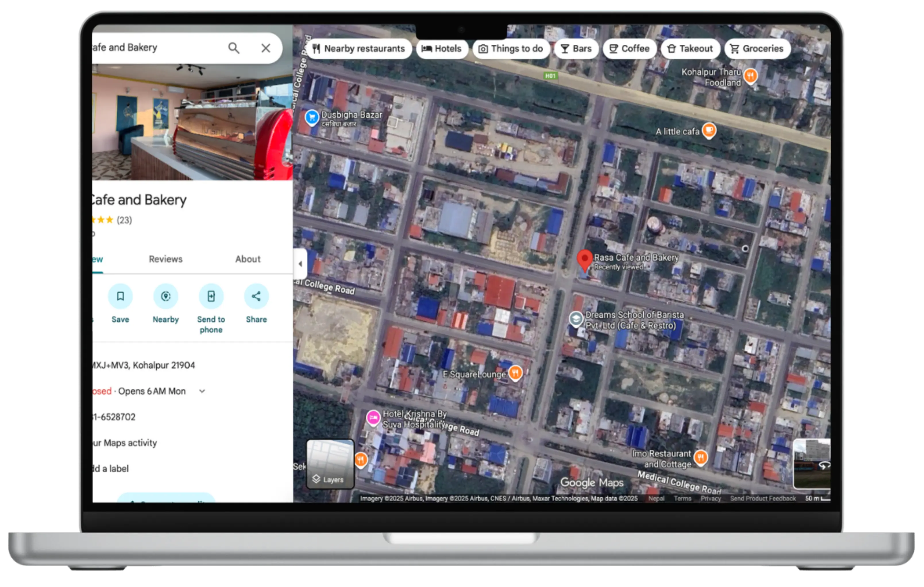Select the Things to do camera chip

[x=511, y=48]
